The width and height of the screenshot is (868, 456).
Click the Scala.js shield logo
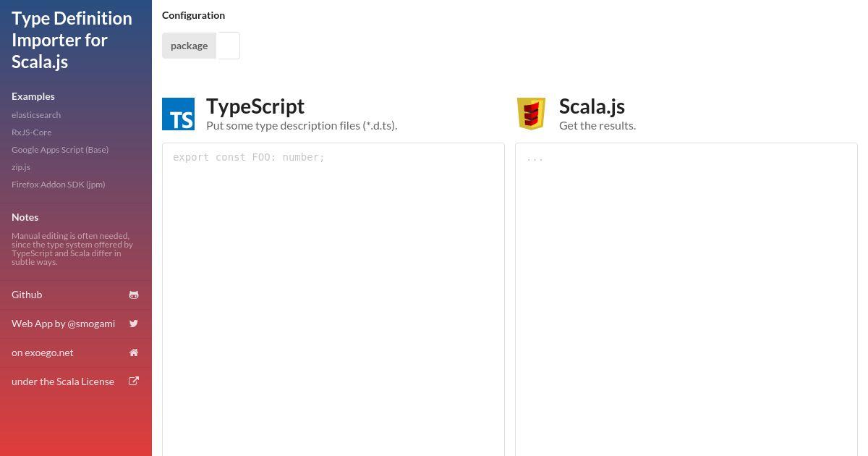pyautogui.click(x=531, y=114)
